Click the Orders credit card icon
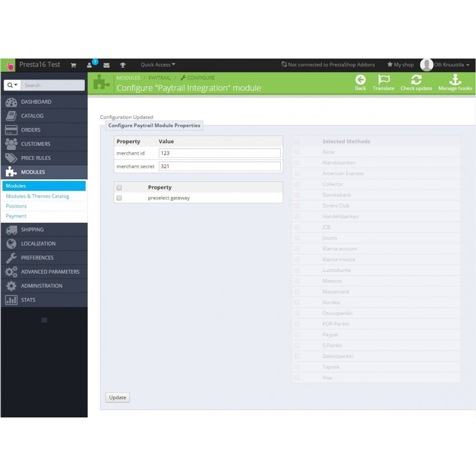476x476 pixels. point(11,130)
